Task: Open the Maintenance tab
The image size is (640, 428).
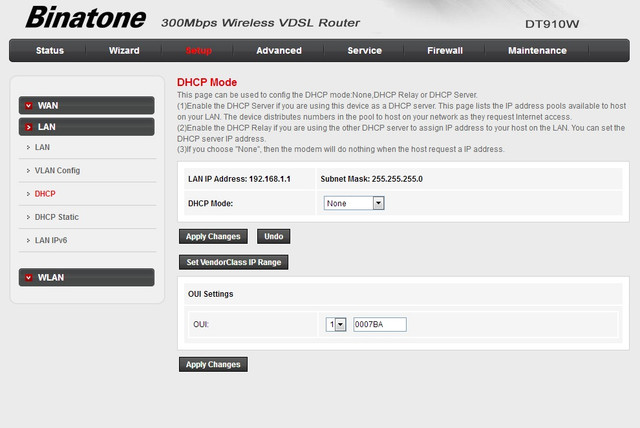Action: [537, 50]
